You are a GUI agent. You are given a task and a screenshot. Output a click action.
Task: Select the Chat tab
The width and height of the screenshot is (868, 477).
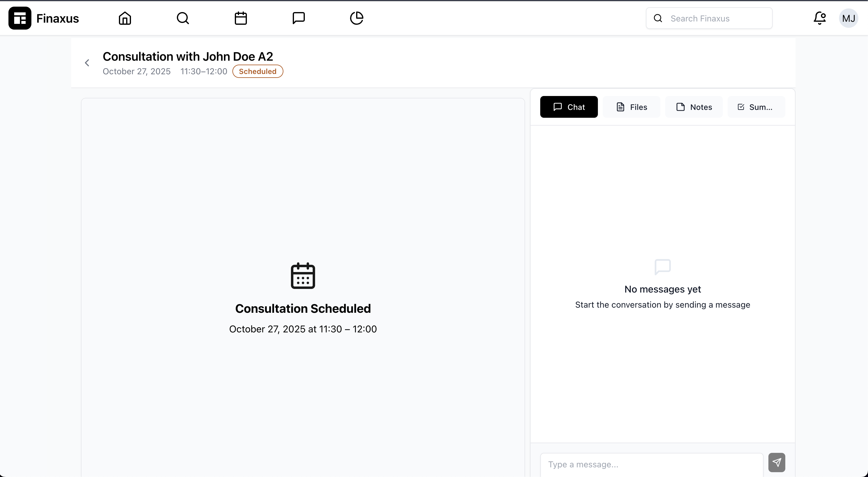pos(569,107)
